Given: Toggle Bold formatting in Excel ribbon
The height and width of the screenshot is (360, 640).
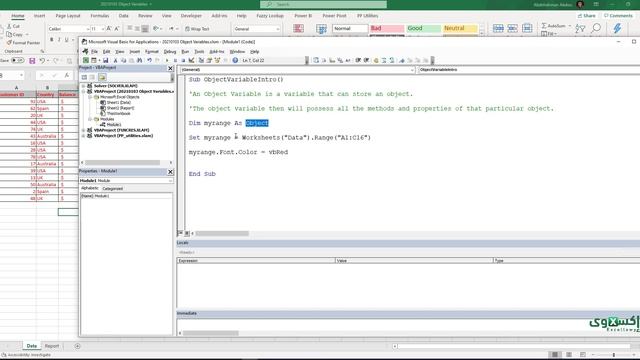Looking at the screenshot, I should tap(51, 40).
